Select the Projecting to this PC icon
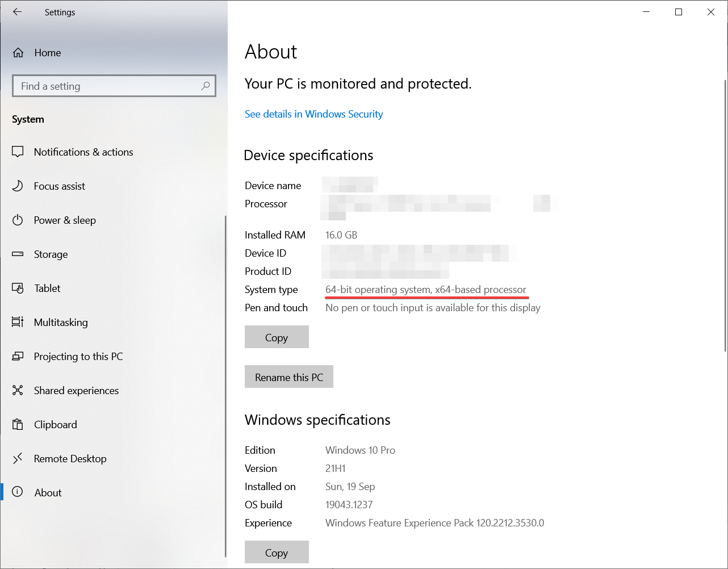 pyautogui.click(x=18, y=357)
